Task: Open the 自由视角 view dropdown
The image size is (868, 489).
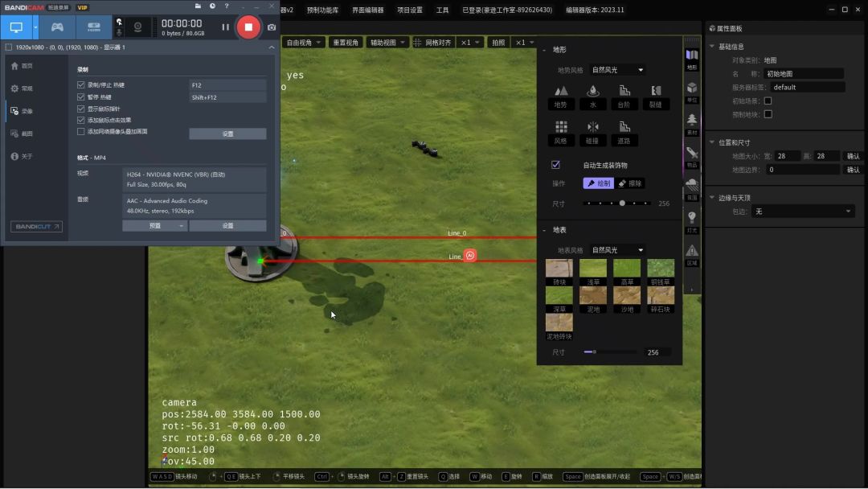Action: [304, 42]
